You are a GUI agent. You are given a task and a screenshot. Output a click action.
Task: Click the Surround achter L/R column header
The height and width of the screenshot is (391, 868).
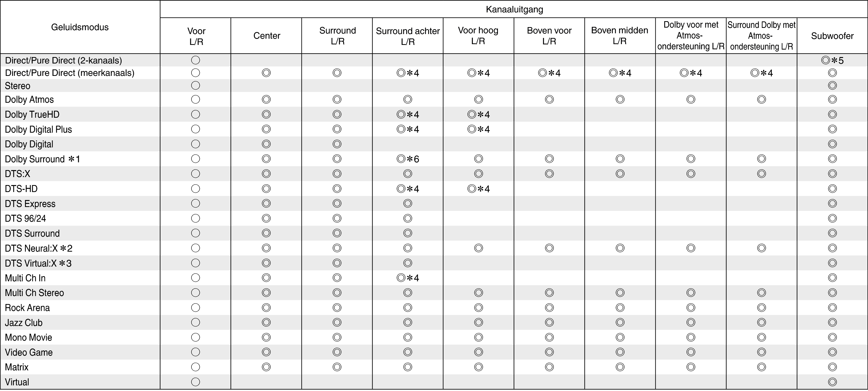point(408,36)
